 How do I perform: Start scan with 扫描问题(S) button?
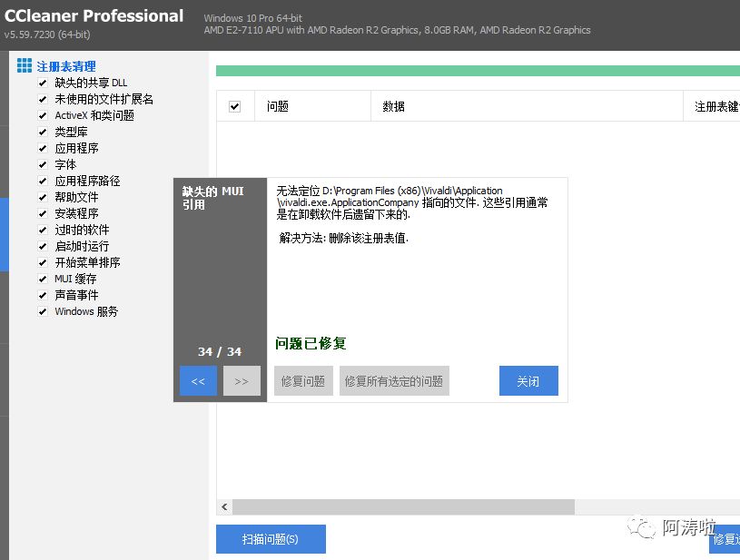click(x=271, y=539)
